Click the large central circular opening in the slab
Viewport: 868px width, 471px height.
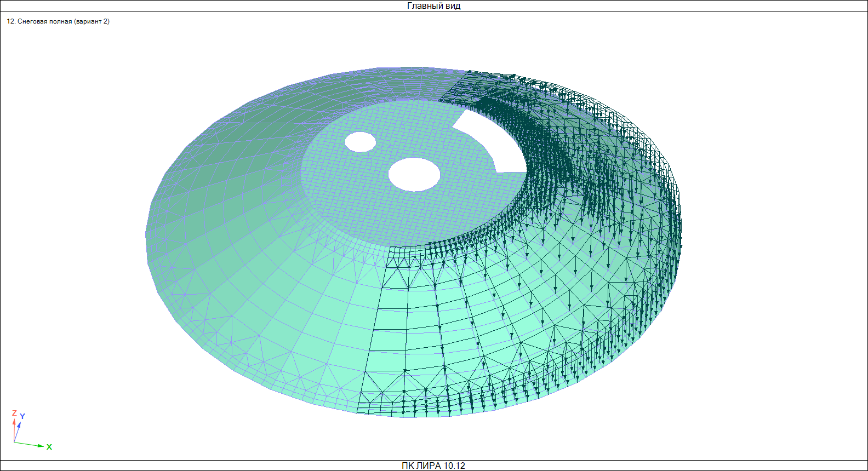414,174
